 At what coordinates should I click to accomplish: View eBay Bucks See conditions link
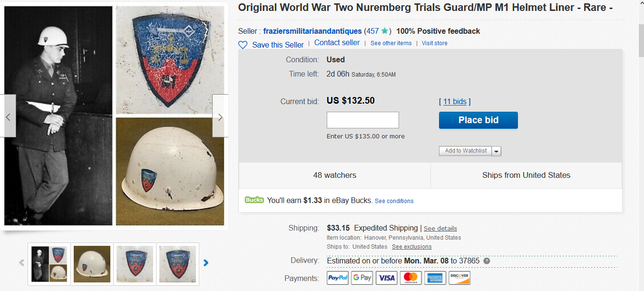click(x=394, y=201)
